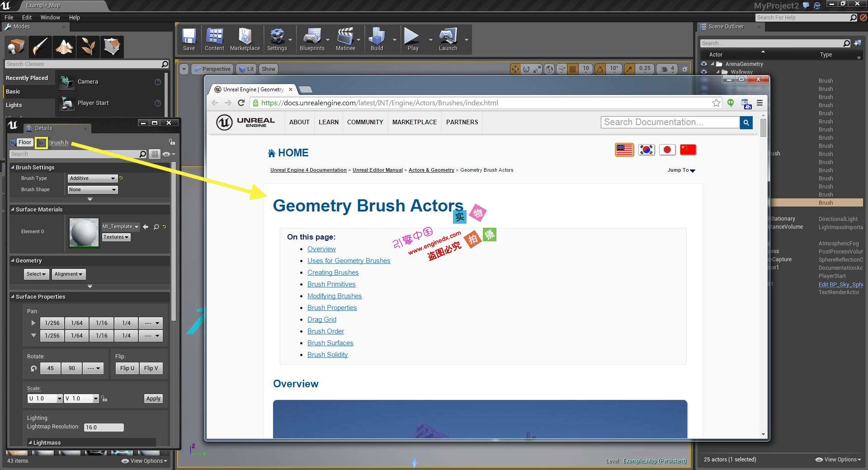868x470 pixels.
Task: Click the use-selected-asset arrow for Element 0
Action: (146, 227)
